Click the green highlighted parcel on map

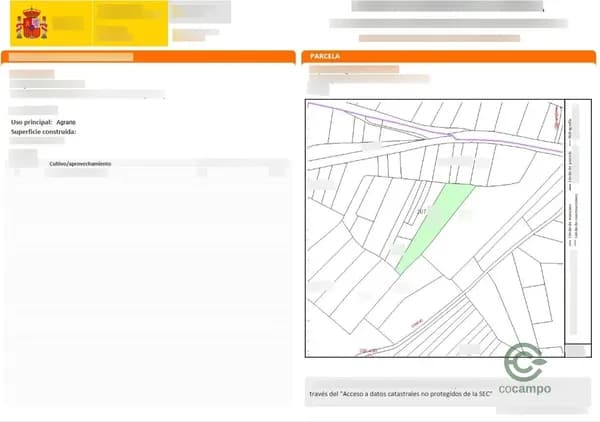click(437, 225)
